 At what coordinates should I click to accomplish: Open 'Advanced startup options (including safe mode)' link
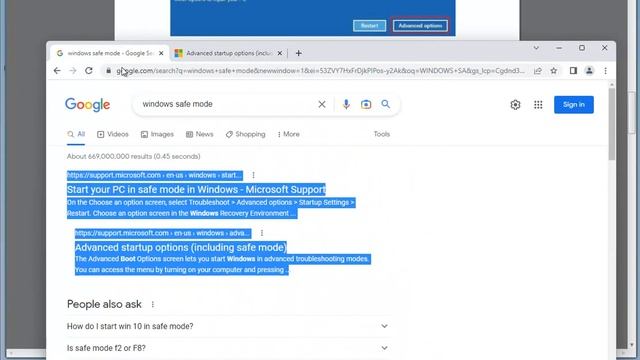pos(181,247)
